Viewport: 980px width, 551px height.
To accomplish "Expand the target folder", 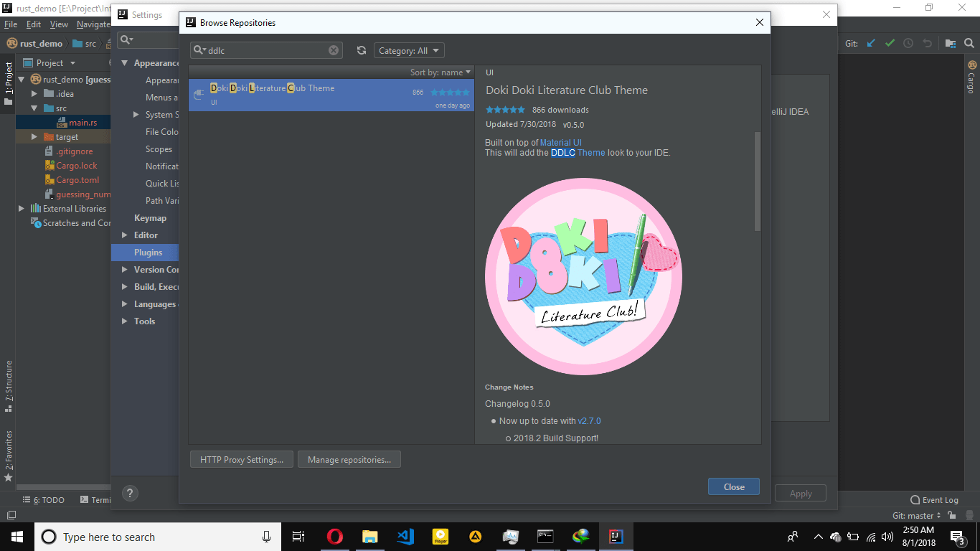I will point(34,137).
